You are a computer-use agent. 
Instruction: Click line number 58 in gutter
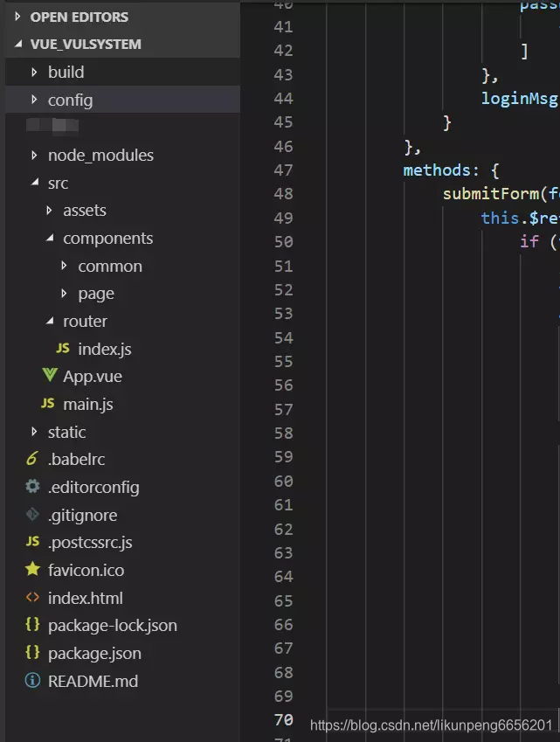pyautogui.click(x=283, y=433)
